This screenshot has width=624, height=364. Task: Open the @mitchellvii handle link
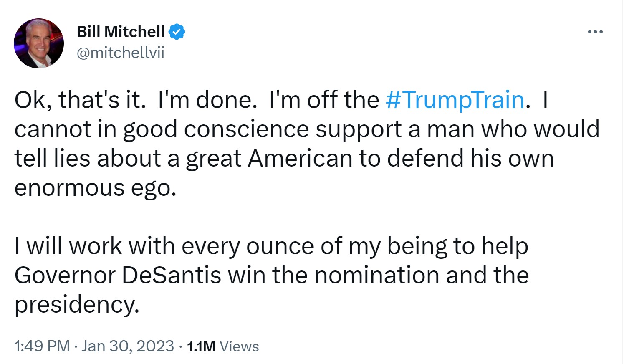click(x=121, y=53)
